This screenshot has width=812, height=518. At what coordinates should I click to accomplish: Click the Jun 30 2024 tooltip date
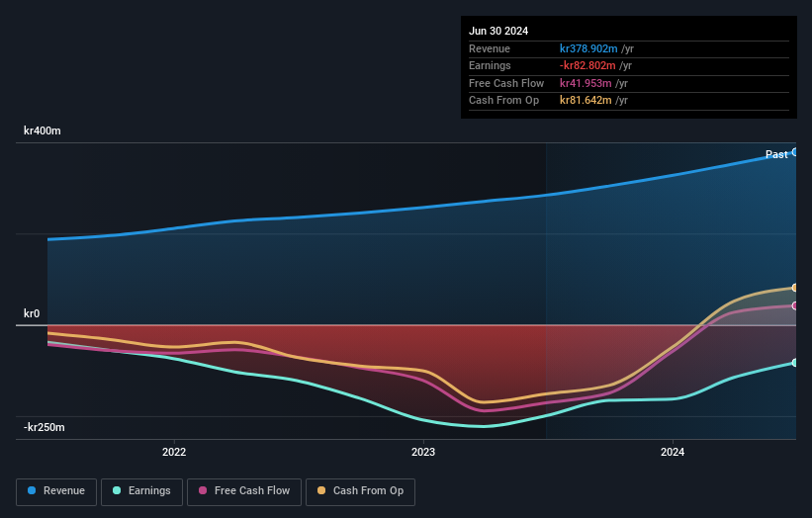click(498, 31)
